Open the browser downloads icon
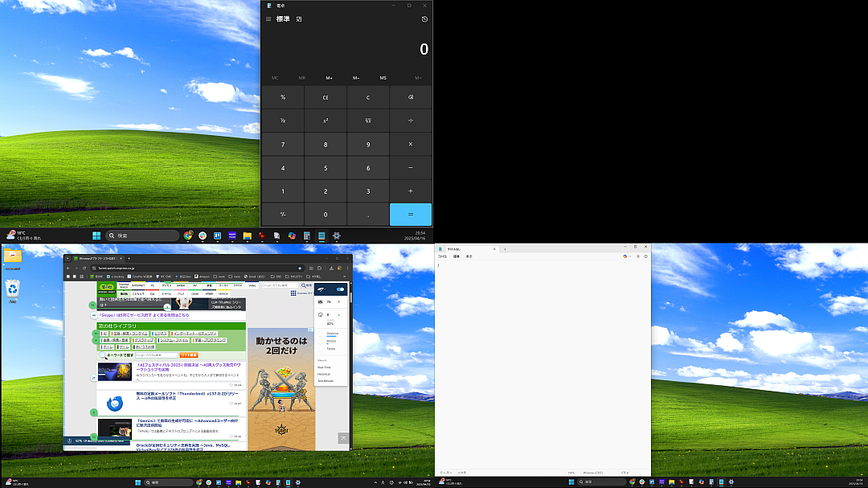Image resolution: width=868 pixels, height=488 pixels. tap(331, 268)
